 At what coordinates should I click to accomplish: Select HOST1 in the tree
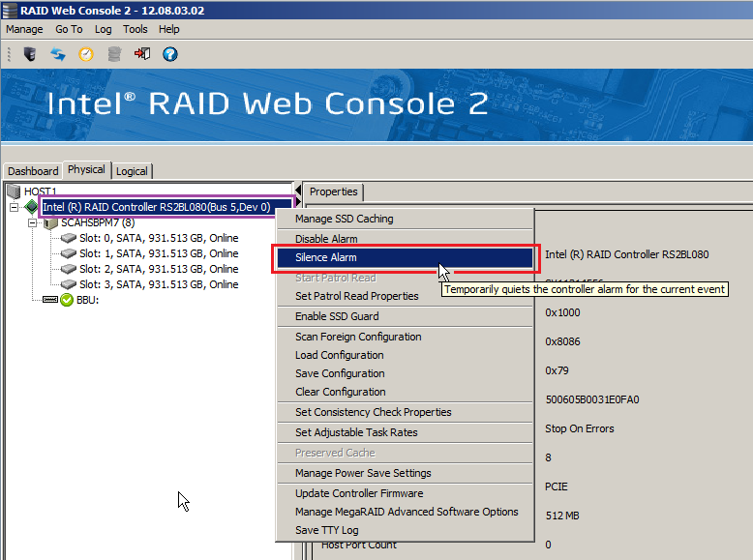41,192
